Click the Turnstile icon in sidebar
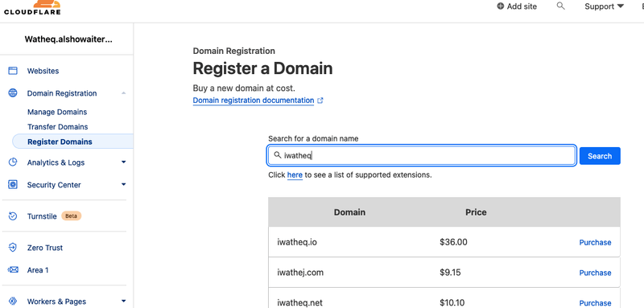This screenshot has height=308, width=644. pyautogui.click(x=13, y=216)
